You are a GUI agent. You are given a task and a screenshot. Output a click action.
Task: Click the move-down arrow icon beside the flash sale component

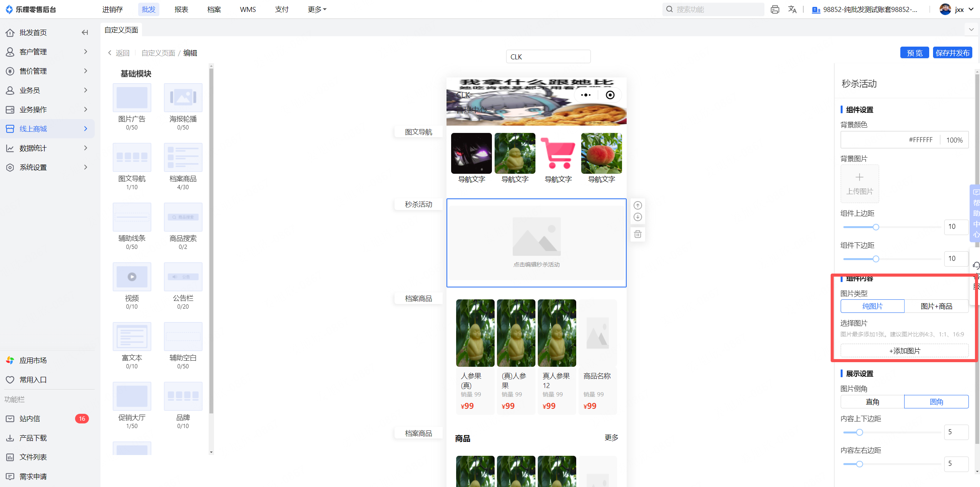point(637,217)
